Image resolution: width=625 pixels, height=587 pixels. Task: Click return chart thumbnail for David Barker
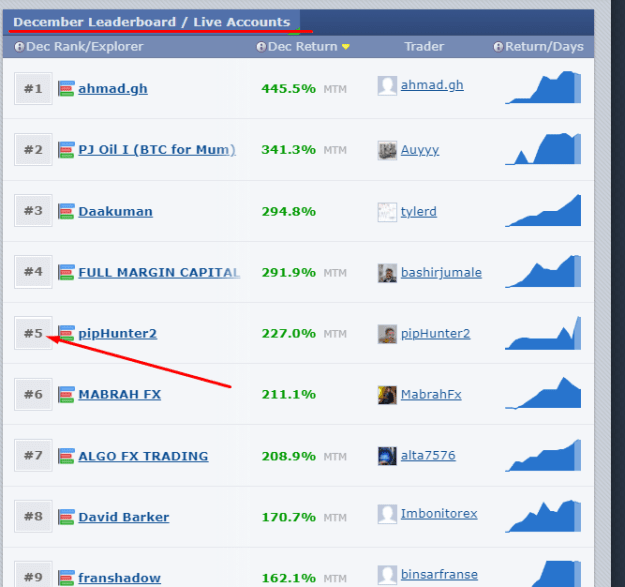click(x=543, y=516)
